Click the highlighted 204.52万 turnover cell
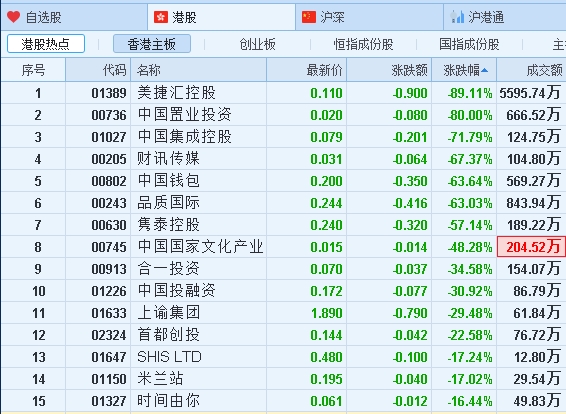Screen dimensions: 566x414 (531, 247)
